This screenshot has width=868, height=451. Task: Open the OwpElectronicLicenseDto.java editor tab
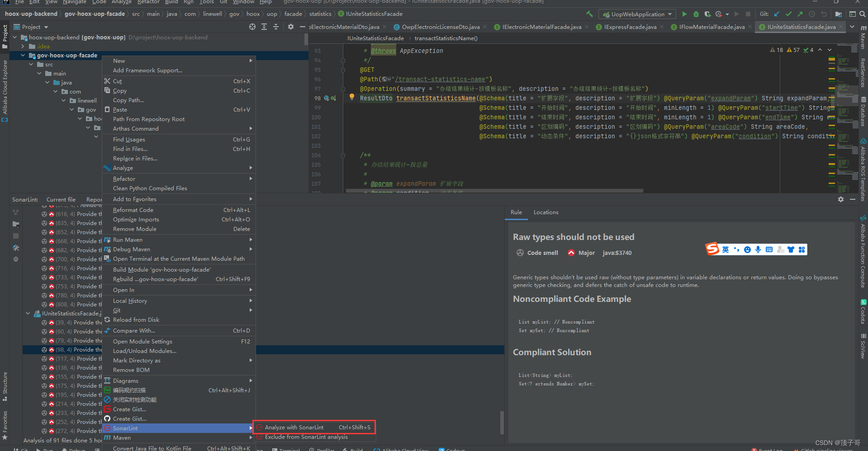[x=441, y=27]
